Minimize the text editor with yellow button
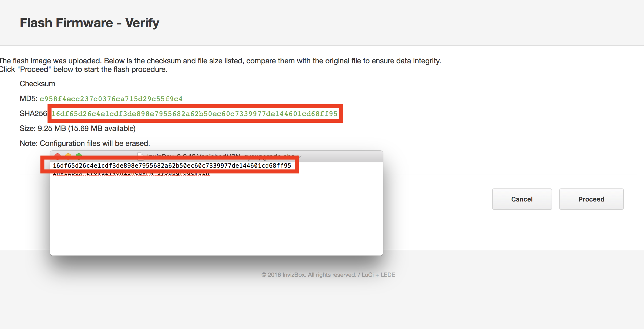The image size is (644, 329). pos(68,155)
